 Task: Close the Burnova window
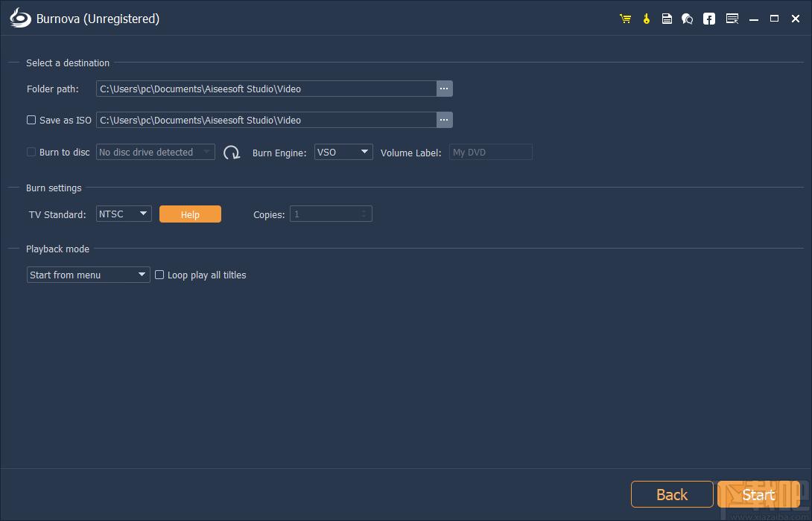click(x=796, y=19)
